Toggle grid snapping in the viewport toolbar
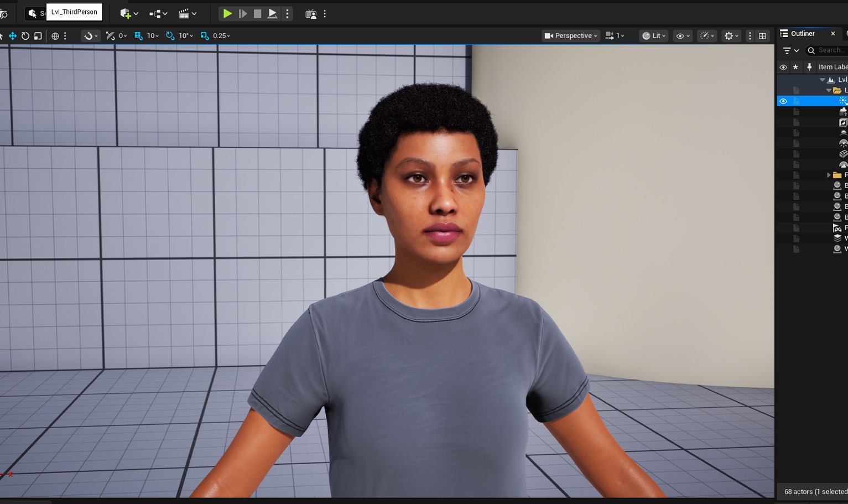This screenshot has height=504, width=848. 137,35
